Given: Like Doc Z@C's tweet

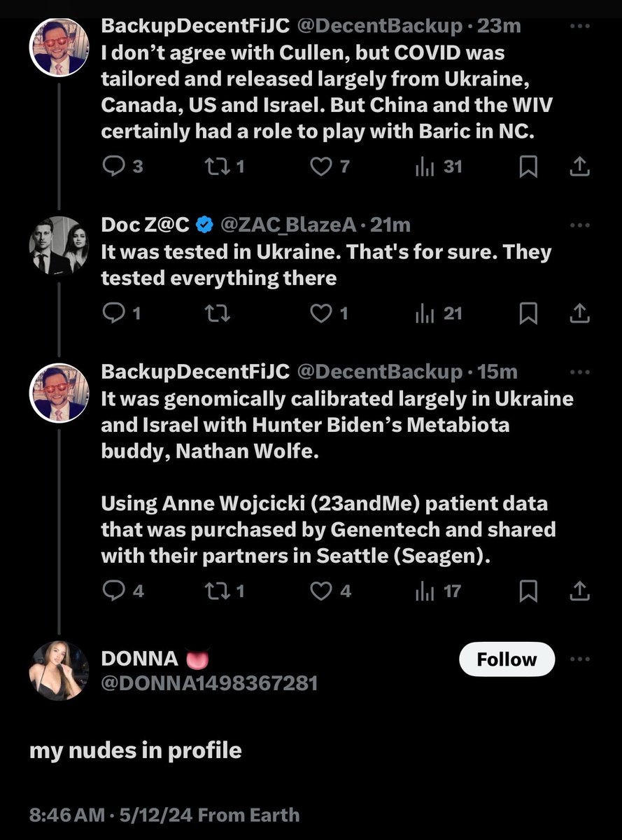Looking at the screenshot, I should (x=320, y=314).
